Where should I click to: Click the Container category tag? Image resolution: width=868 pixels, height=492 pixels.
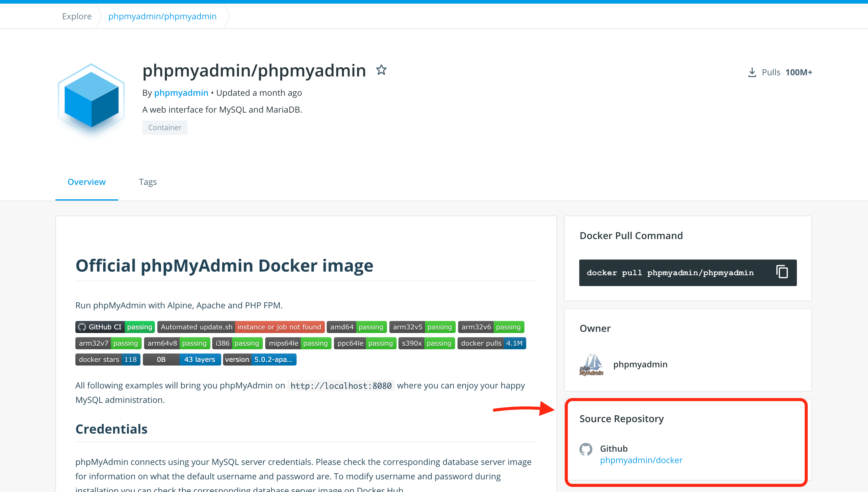point(165,127)
